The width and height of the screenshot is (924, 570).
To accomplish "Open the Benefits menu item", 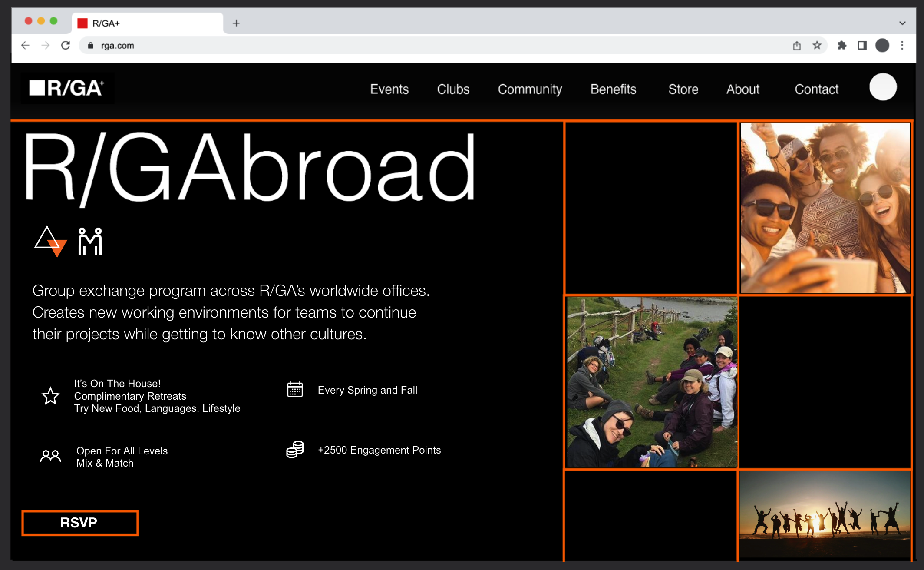I will 613,89.
